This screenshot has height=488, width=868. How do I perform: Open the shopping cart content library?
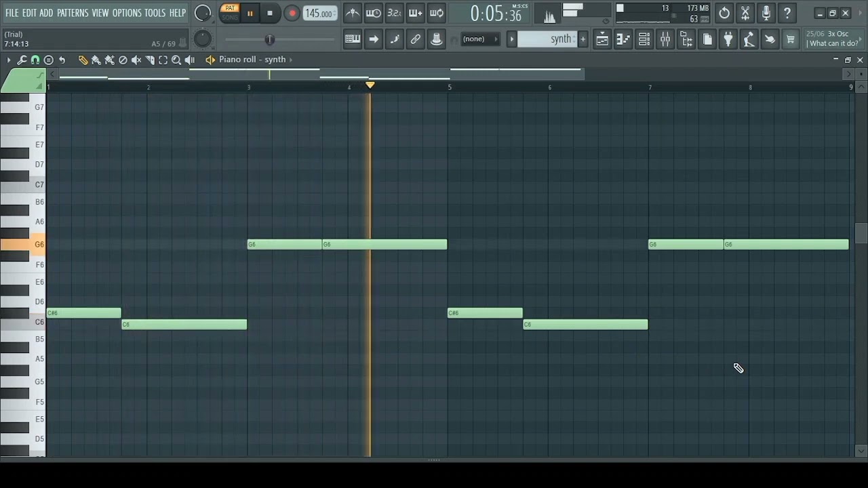click(x=791, y=40)
